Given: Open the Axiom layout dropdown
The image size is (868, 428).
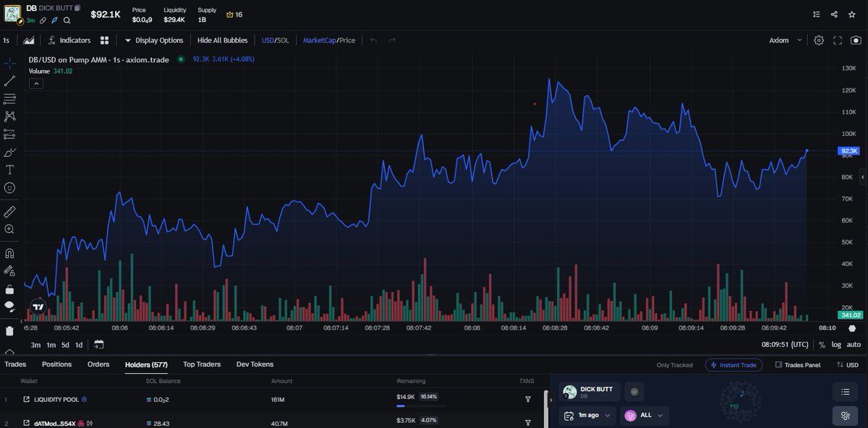Looking at the screenshot, I should 786,40.
